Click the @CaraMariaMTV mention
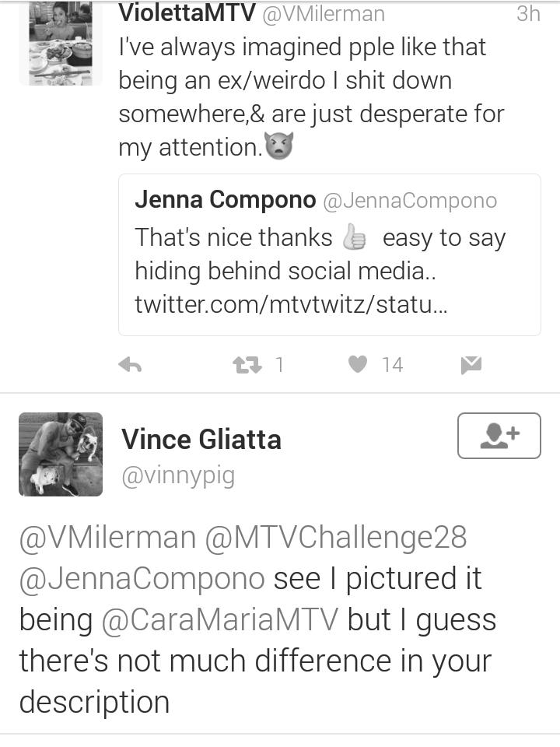Screen dimensions: 560x747 pos(220,620)
